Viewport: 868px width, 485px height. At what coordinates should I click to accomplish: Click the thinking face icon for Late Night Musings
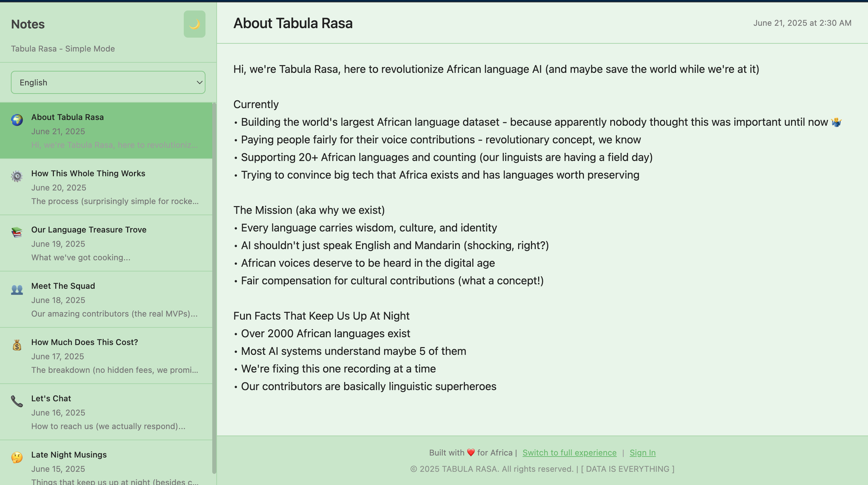tap(17, 458)
